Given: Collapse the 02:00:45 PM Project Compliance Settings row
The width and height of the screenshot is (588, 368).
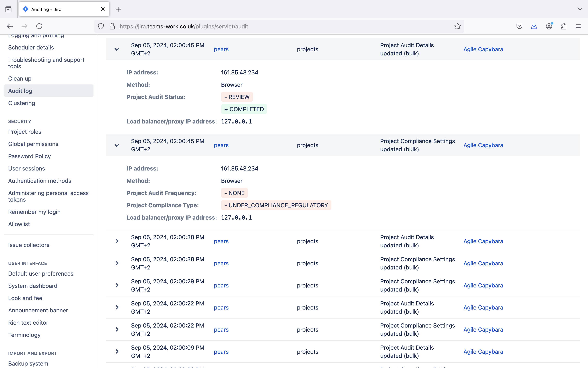Looking at the screenshot, I should coord(117,146).
